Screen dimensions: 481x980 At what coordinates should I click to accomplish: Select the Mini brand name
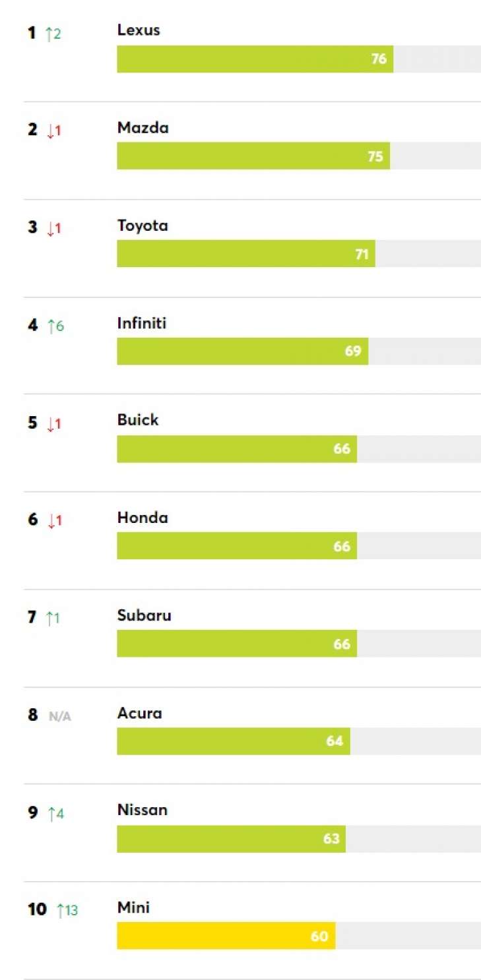[x=133, y=908]
